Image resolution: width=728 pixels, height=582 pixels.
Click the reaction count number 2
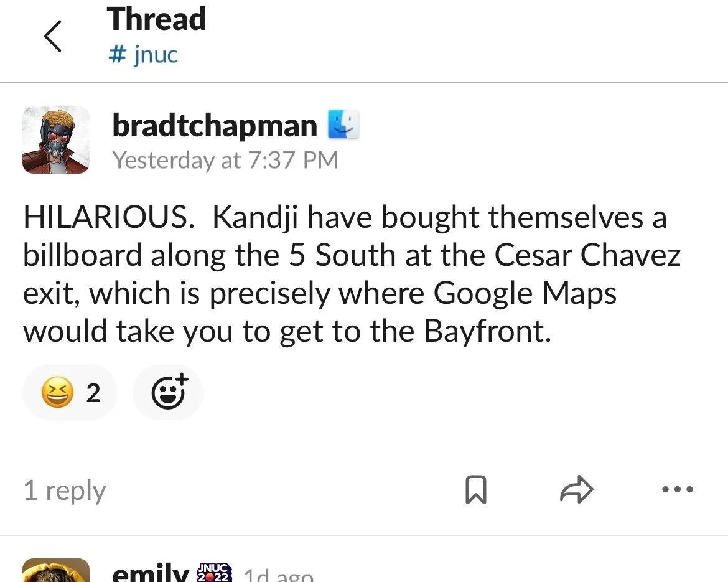[x=93, y=393]
